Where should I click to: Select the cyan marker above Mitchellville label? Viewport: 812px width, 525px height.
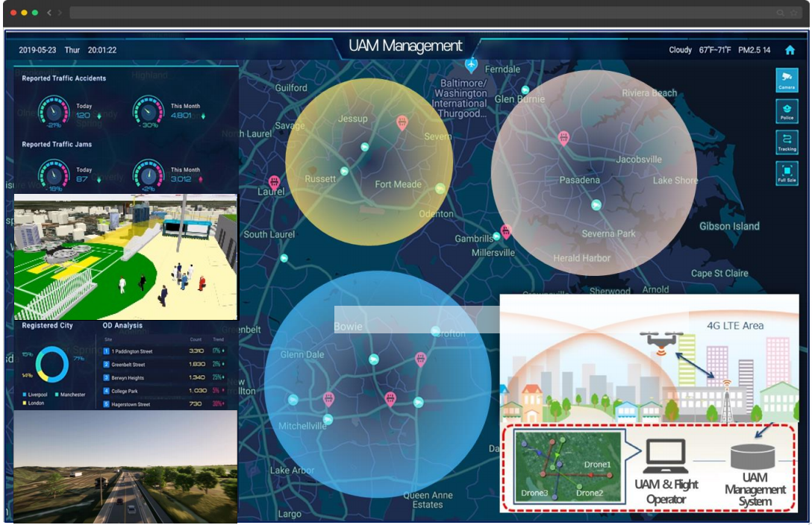[328, 419]
